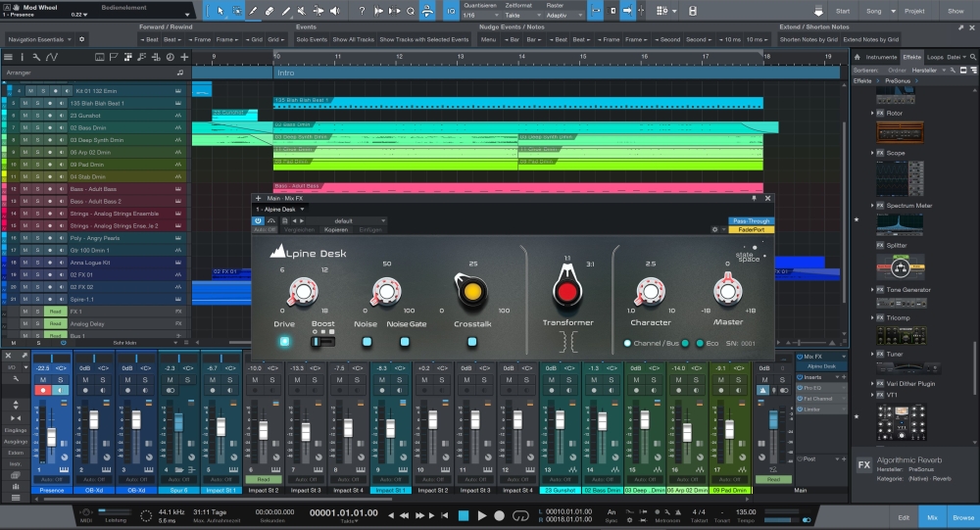This screenshot has width=980, height=530.
Task: Switch to the Effekte browser tab
Action: tap(911, 57)
